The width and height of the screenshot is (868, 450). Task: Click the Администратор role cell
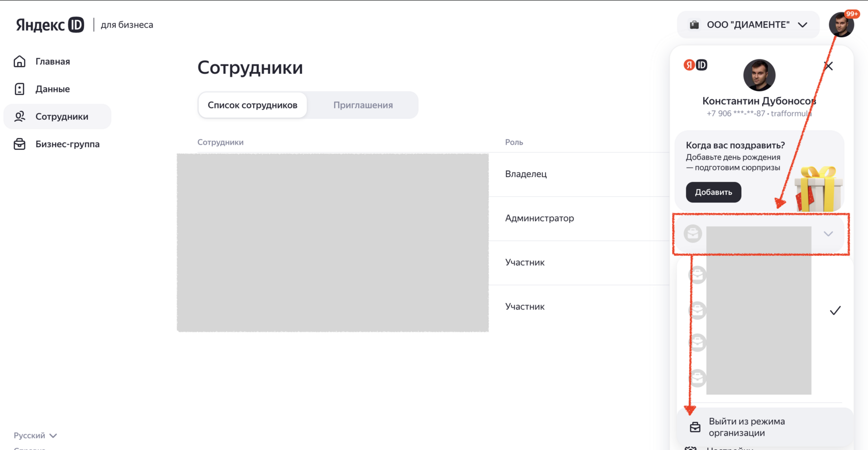[539, 218]
